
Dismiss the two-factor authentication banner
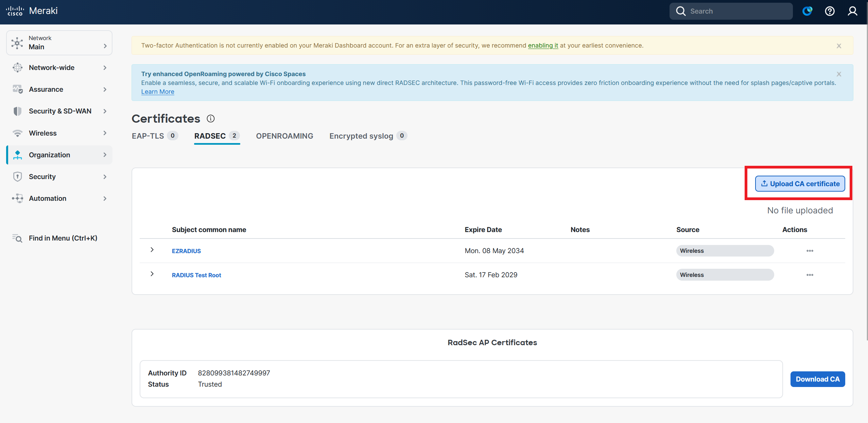tap(839, 46)
